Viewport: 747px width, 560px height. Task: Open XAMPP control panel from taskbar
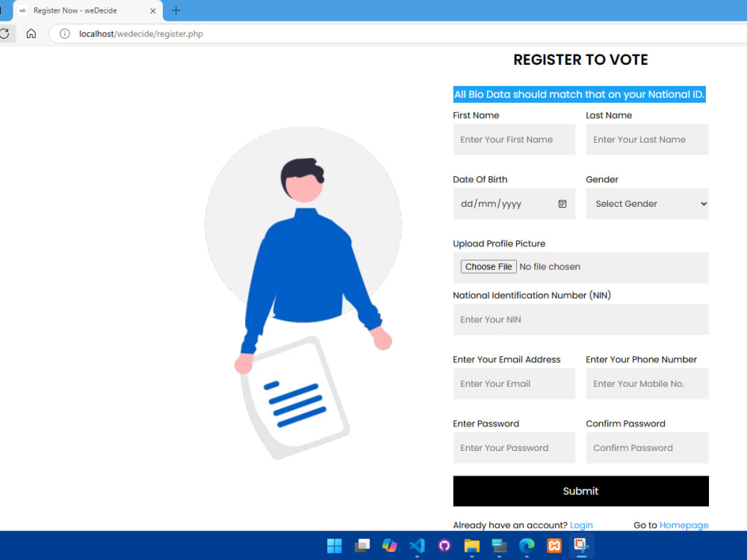tap(554, 546)
